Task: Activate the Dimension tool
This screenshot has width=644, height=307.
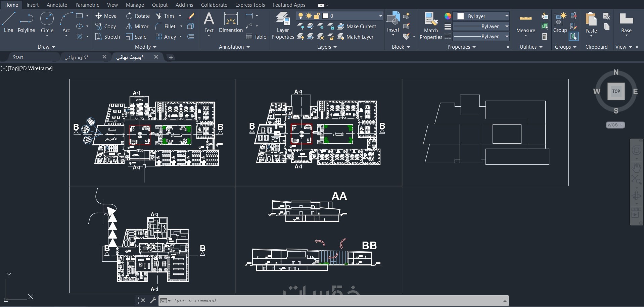Action: [x=231, y=22]
